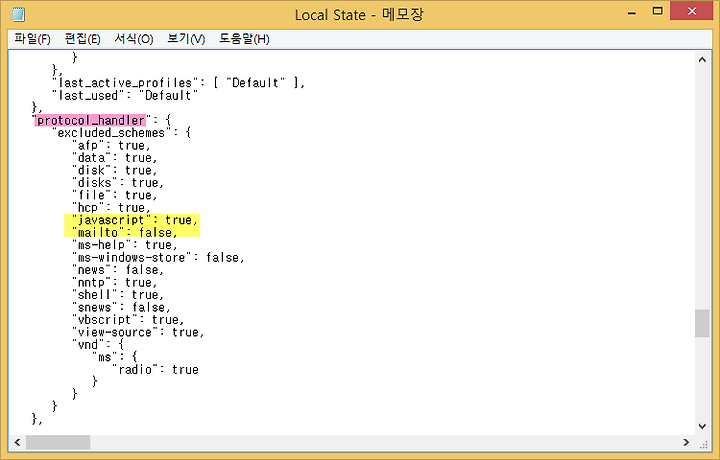Open the 서식(O) menu
This screenshot has height=460, width=720.
point(134,39)
